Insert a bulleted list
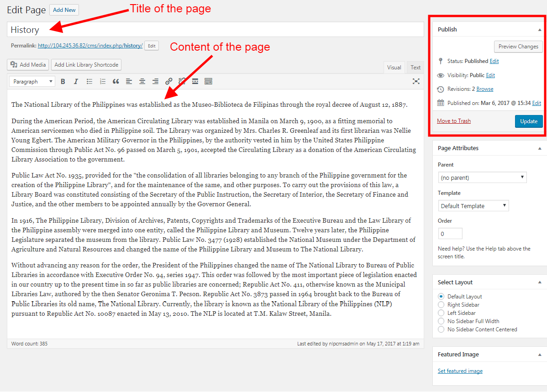The height and width of the screenshot is (392, 547). point(89,82)
